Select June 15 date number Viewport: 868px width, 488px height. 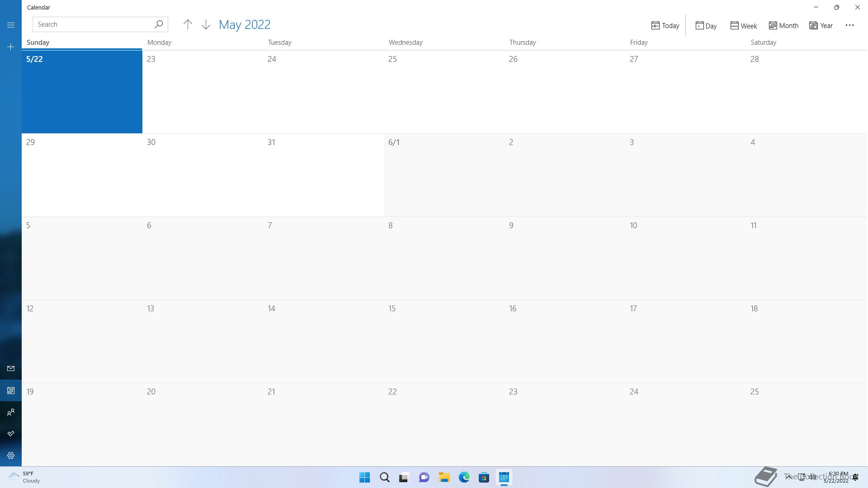coord(392,309)
